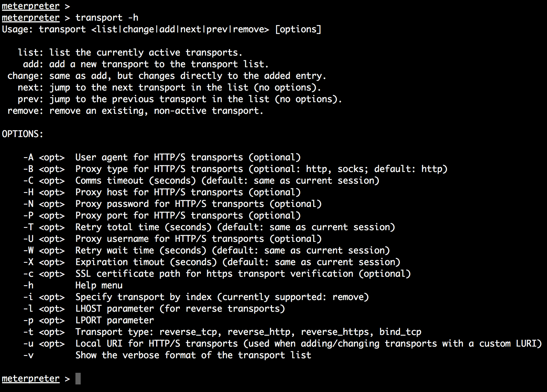The width and height of the screenshot is (547, 392).
Task: Click the topmost meterpreter prompt
Action: pyautogui.click(x=31, y=6)
